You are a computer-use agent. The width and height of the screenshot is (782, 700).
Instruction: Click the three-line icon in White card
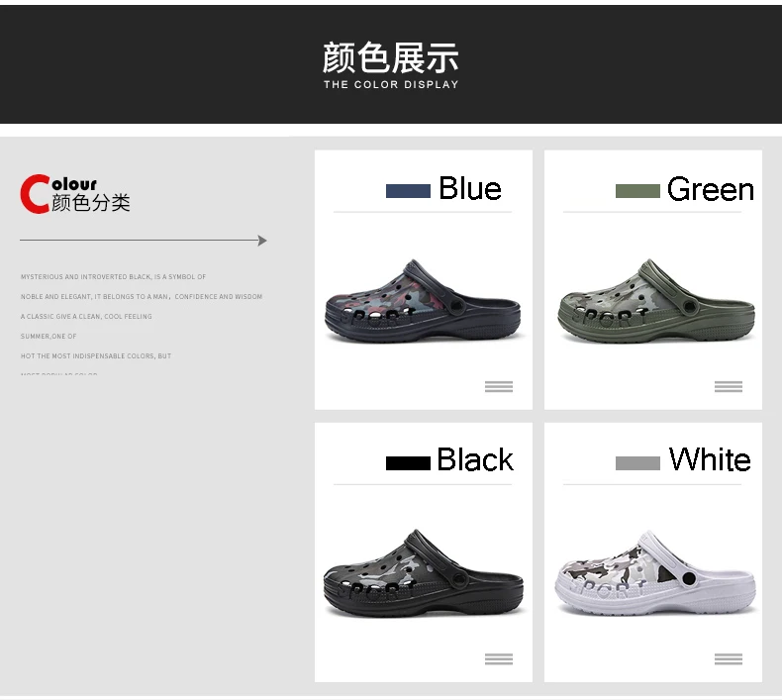tap(729, 659)
